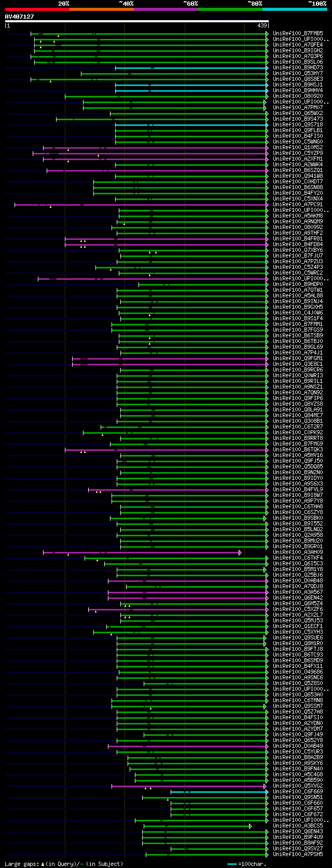Click the orange ~40% identity legend segment
The width and height of the screenshot is (332, 868).
pyautogui.click(x=102, y=9)
